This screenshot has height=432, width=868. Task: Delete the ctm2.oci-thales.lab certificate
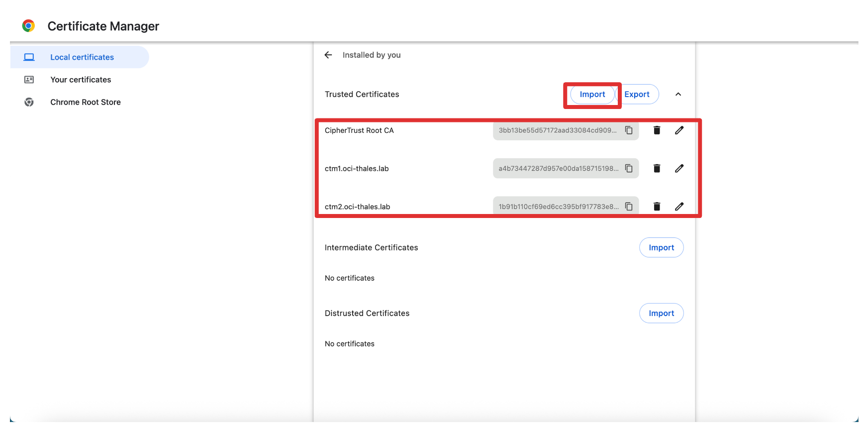click(657, 207)
